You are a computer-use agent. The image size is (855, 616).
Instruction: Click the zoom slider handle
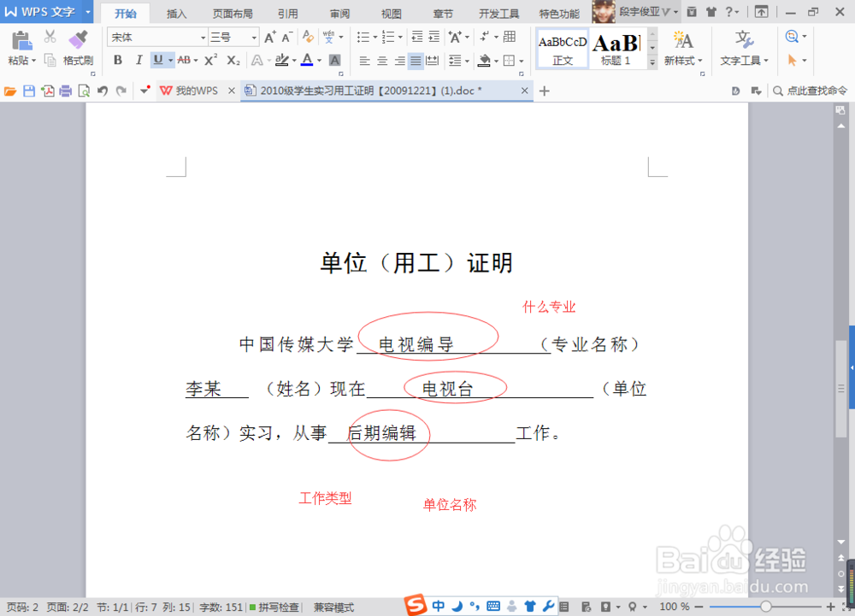[765, 607]
